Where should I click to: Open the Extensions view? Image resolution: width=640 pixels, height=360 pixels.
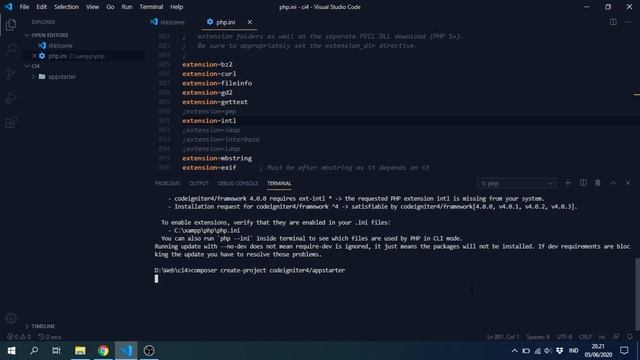[x=11, y=122]
